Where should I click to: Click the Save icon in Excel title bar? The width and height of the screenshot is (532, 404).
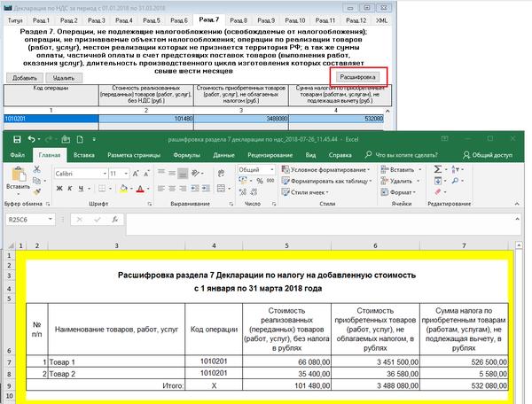tap(17, 139)
